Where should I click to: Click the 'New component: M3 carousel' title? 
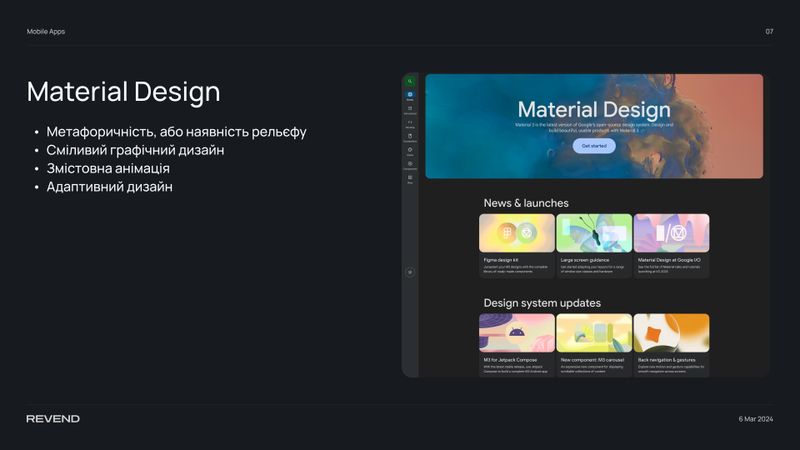click(x=592, y=360)
